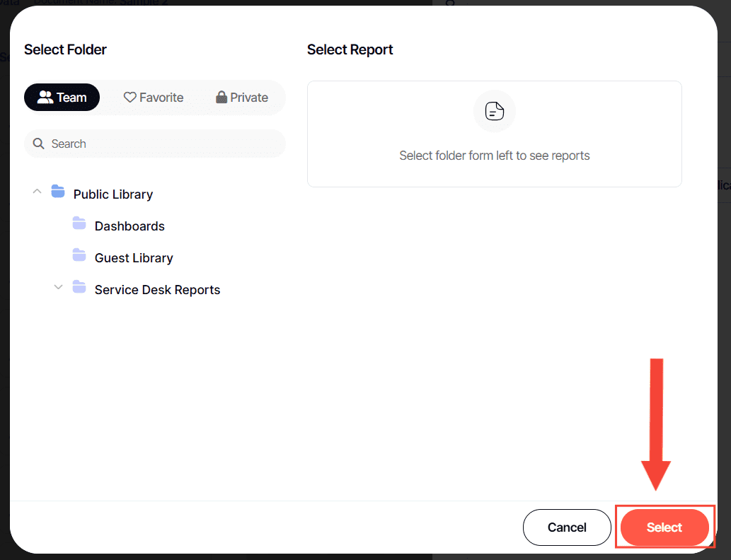Viewport: 731px width, 560px height.
Task: Click the magnifier icon in the search box
Action: [39, 144]
